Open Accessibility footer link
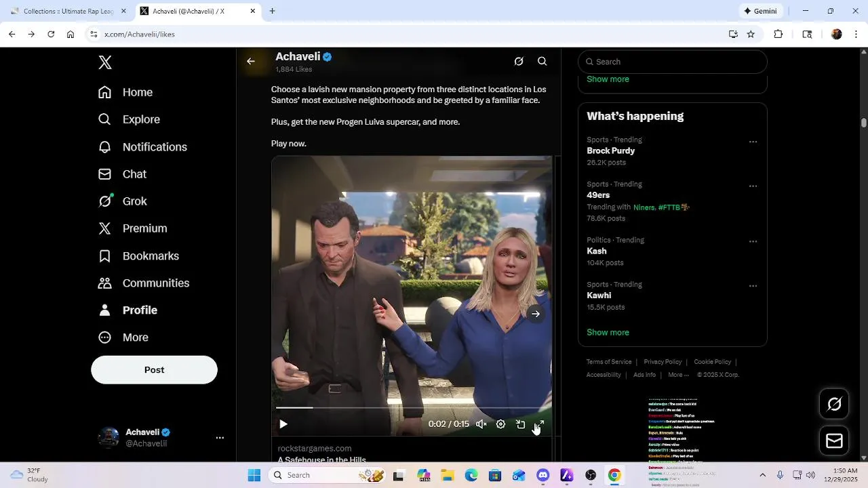The width and height of the screenshot is (868, 488). (604, 375)
